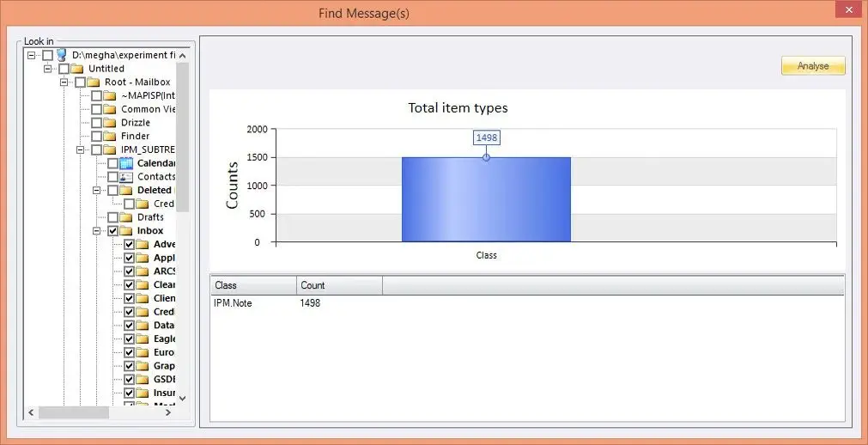Check the Drafts folder checkbox

pyautogui.click(x=112, y=217)
